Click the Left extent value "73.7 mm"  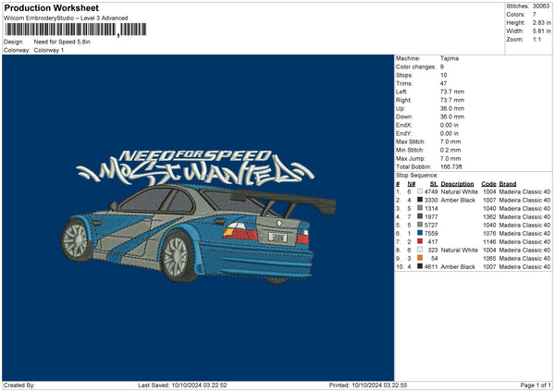coord(452,92)
